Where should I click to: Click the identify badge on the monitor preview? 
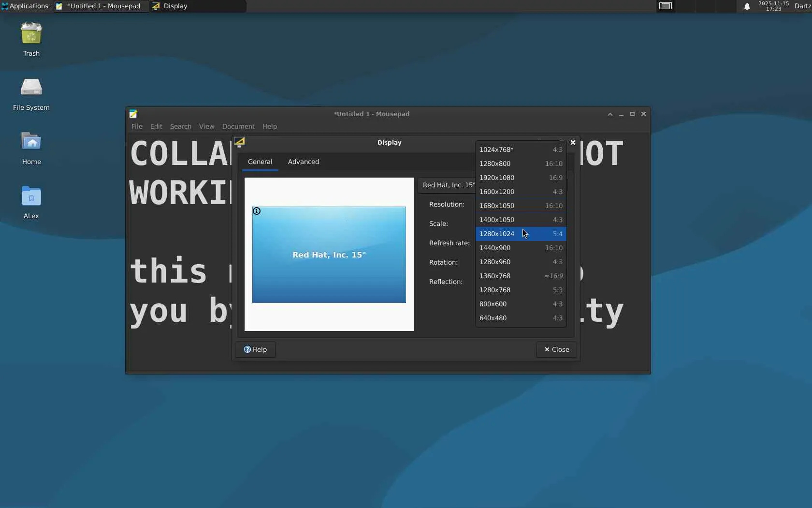pos(257,211)
